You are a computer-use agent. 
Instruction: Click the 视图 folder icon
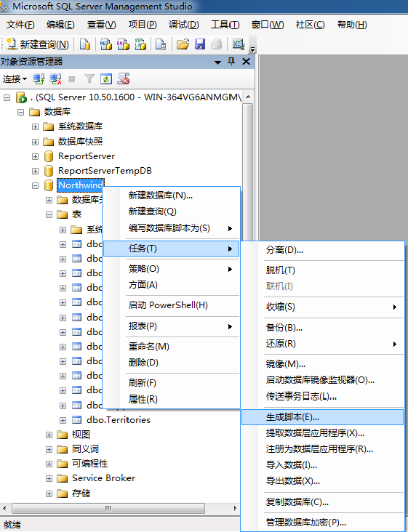click(63, 435)
